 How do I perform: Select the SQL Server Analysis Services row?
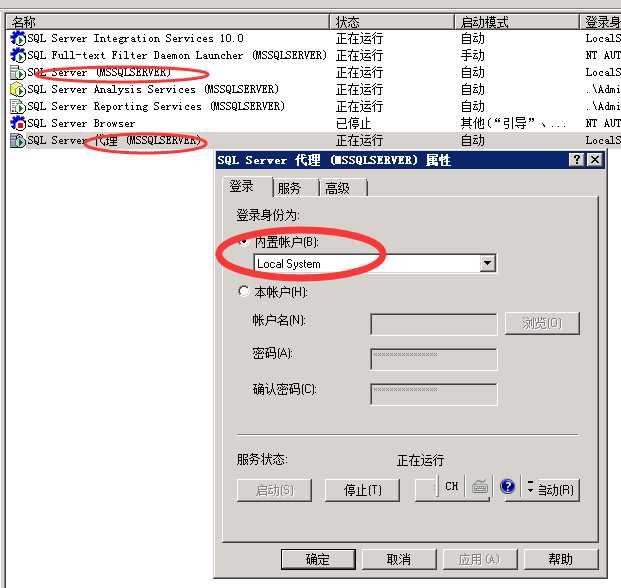pyautogui.click(x=313, y=89)
